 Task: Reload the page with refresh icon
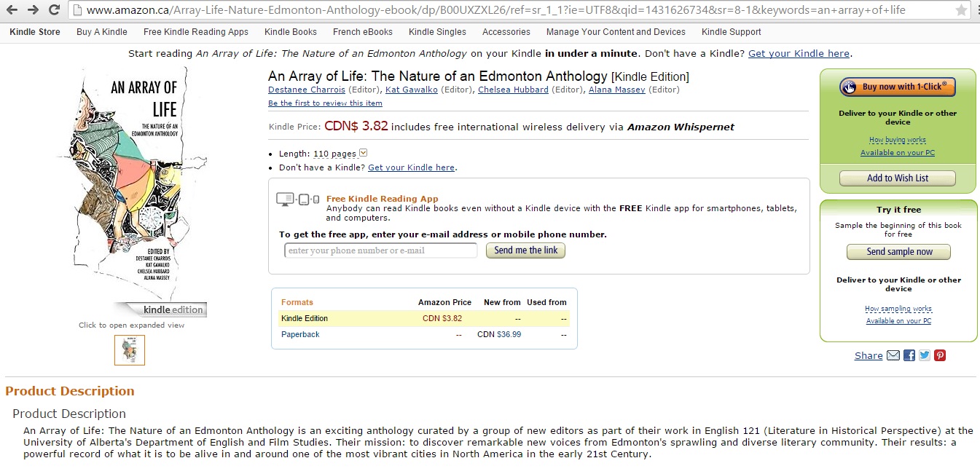[x=54, y=10]
